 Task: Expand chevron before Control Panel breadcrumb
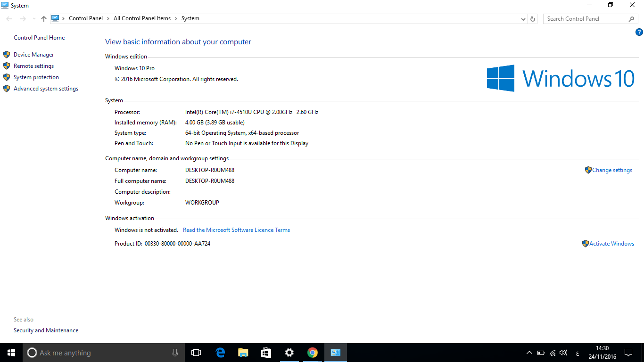pyautogui.click(x=64, y=18)
